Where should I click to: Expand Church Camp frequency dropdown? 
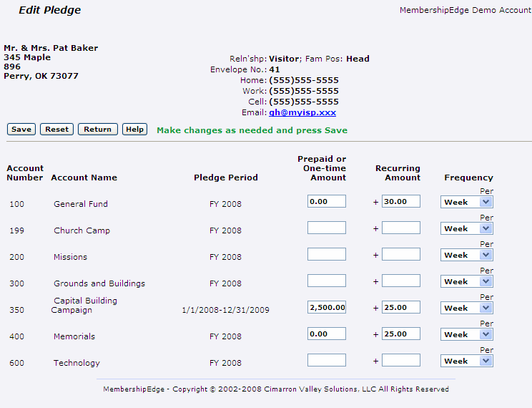point(466,228)
